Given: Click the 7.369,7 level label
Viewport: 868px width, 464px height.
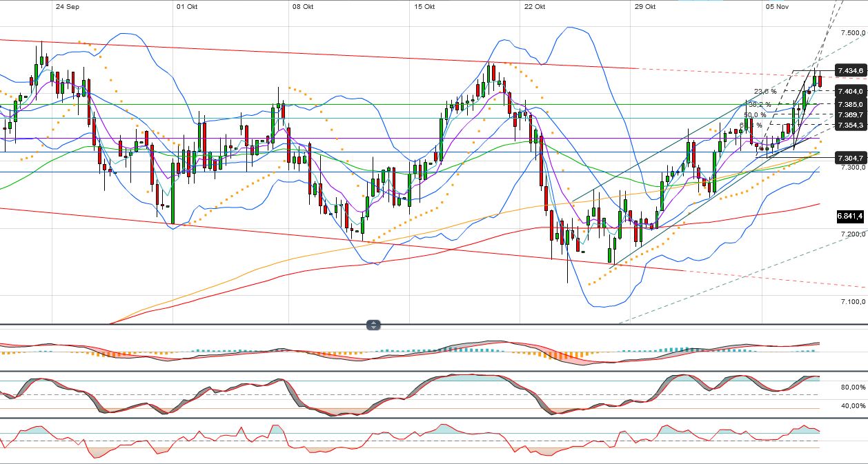Looking at the screenshot, I should pyautogui.click(x=850, y=114).
